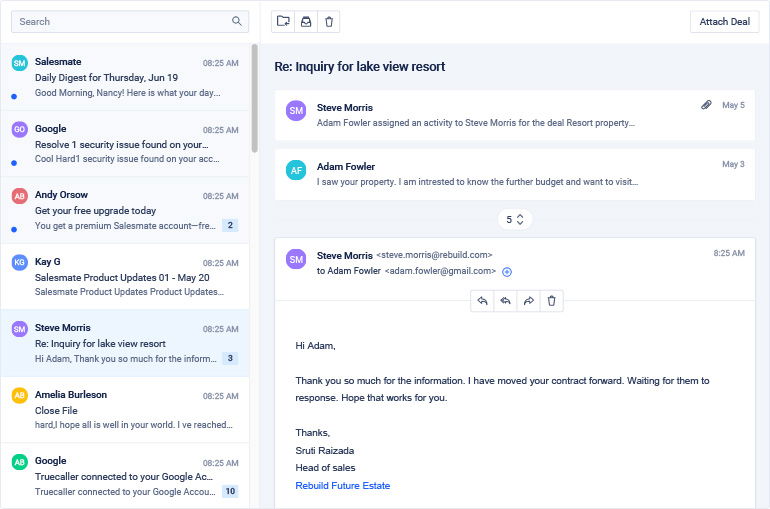770x509 pixels.
Task: Click inside the Search field
Action: [130, 22]
